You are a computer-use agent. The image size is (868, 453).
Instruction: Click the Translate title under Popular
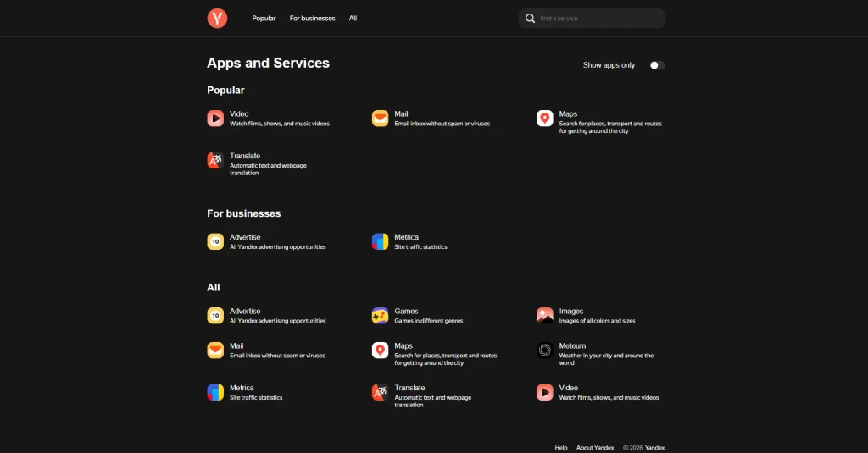[245, 156]
